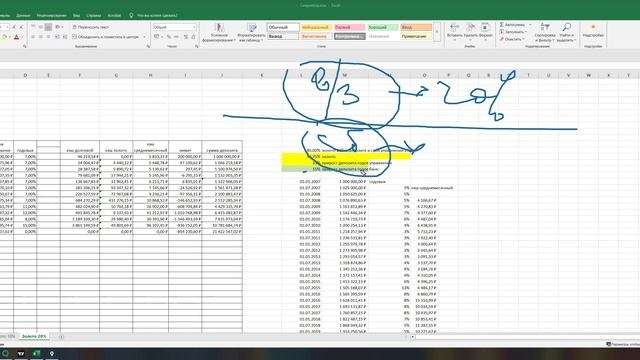The image size is (640, 360).
Task: Click the horizontal scrollbar left arrow
Action: [413, 337]
